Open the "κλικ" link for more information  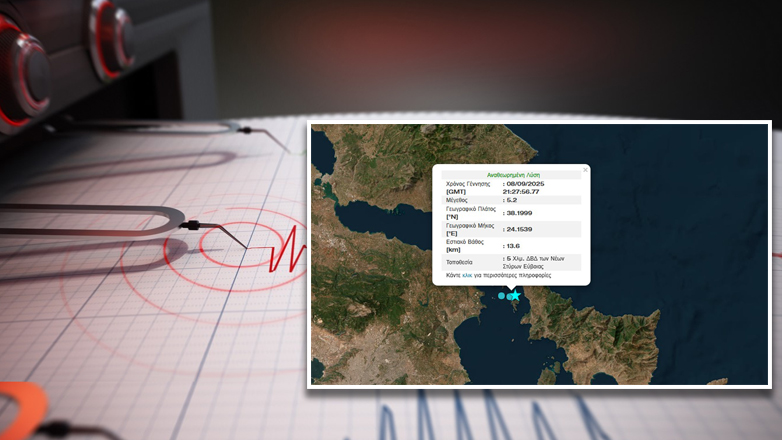[x=466, y=276]
